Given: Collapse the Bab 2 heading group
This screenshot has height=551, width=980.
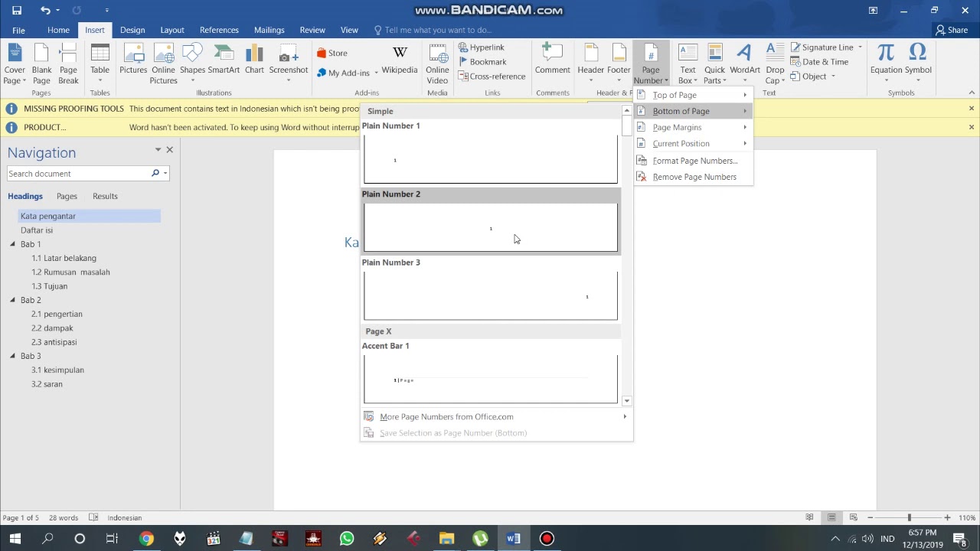Looking at the screenshot, I should point(12,300).
